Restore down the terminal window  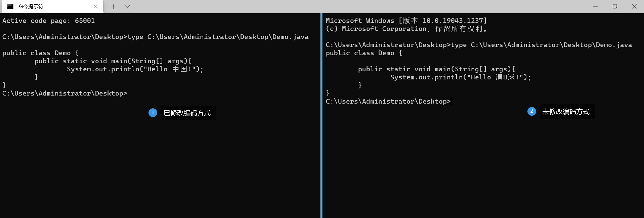pyautogui.click(x=615, y=6)
